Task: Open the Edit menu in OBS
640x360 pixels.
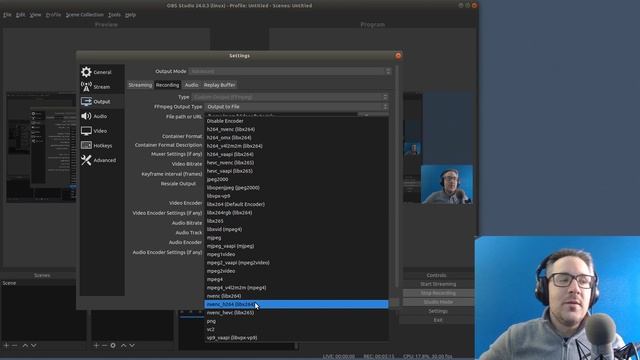Action: 20,15
